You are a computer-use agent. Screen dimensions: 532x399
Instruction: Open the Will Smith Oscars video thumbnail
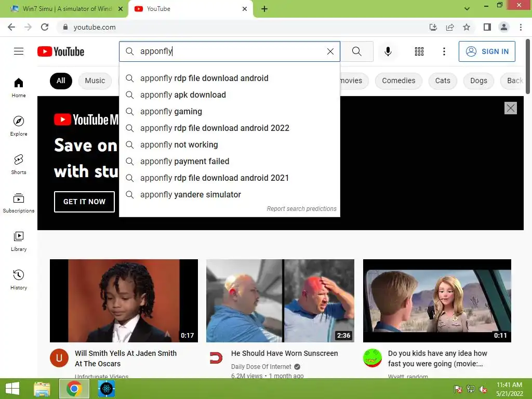124,301
